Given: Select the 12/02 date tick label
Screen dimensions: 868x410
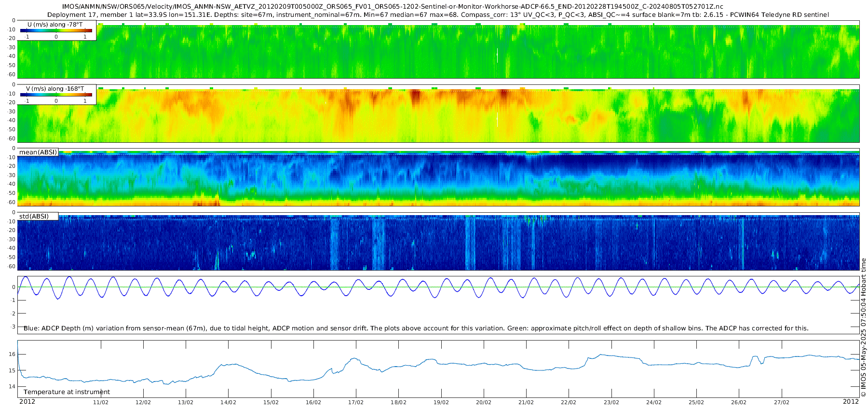Looking at the screenshot, I should [143, 402].
